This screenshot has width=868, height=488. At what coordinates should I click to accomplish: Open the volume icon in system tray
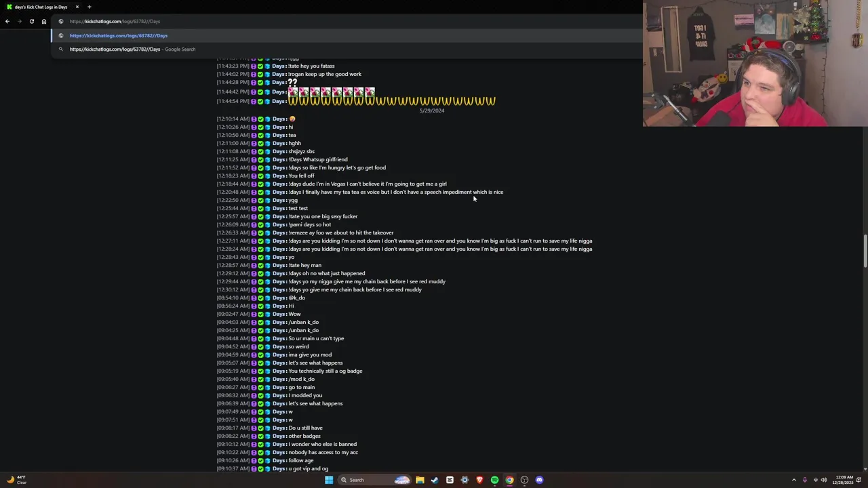tap(824, 480)
